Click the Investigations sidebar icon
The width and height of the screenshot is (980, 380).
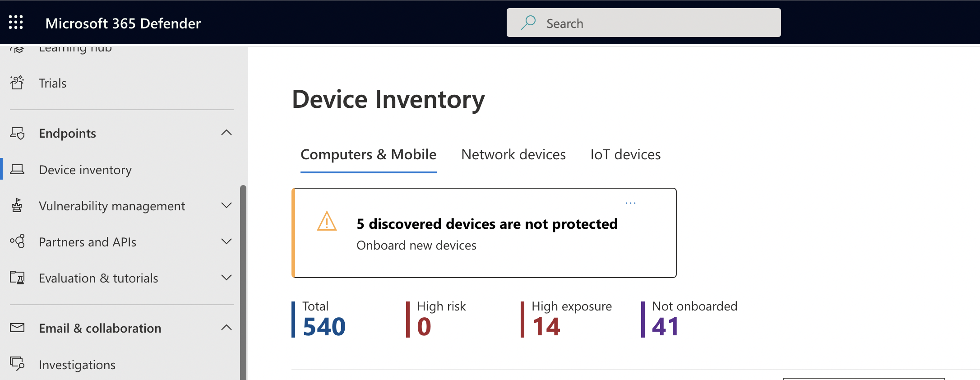pyautogui.click(x=17, y=364)
